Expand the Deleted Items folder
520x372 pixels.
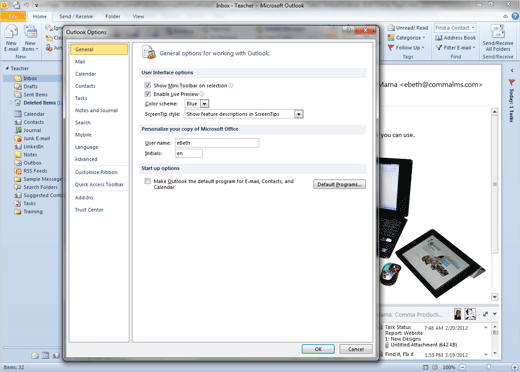click(x=11, y=103)
